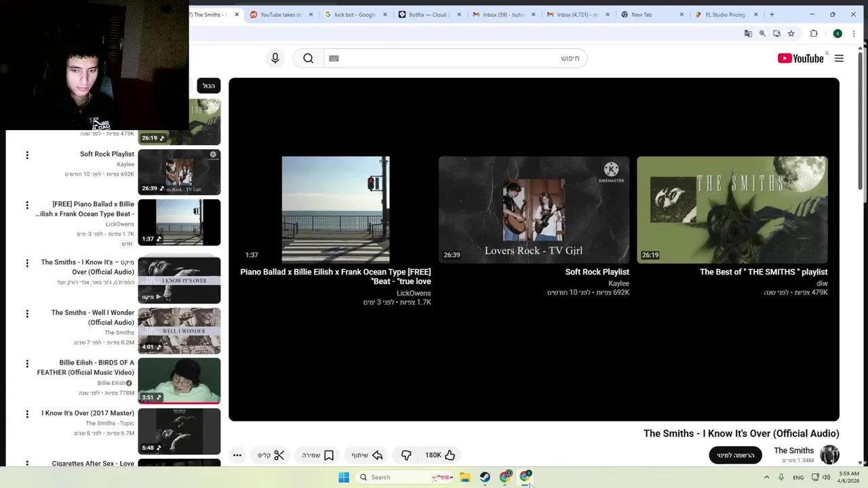This screenshot has height=488, width=868.
Task: Open options for Cigarettes After Sex video
Action: [x=27, y=464]
